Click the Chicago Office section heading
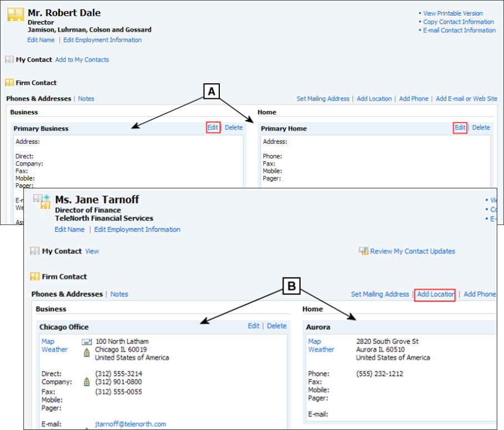The image size is (504, 430). [64, 327]
